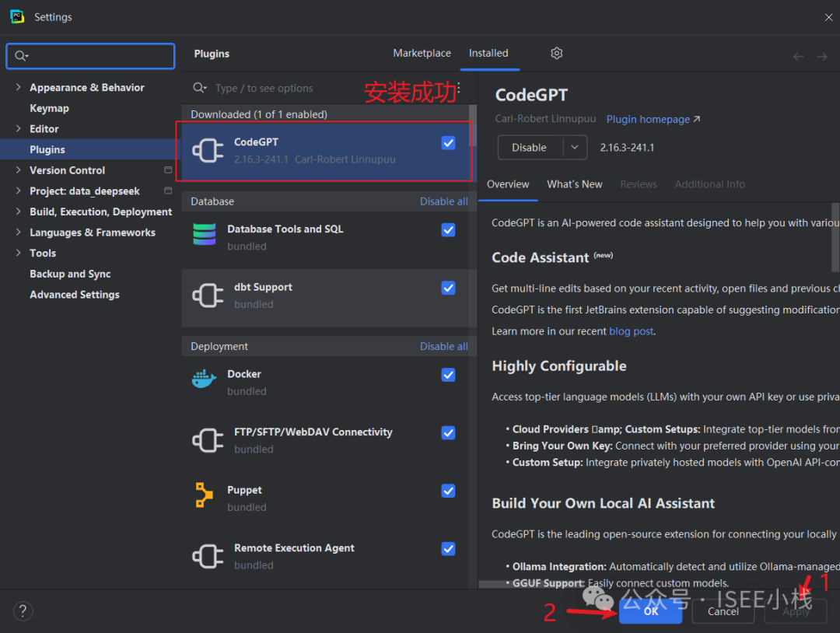840x633 pixels.
Task: Expand Build, Execution, Deployment section
Action: click(18, 212)
